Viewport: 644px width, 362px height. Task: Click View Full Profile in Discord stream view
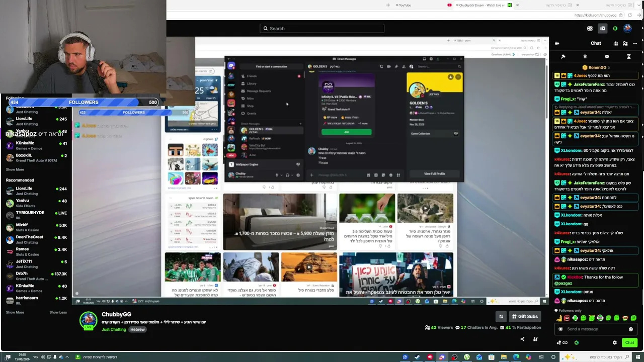(x=434, y=174)
